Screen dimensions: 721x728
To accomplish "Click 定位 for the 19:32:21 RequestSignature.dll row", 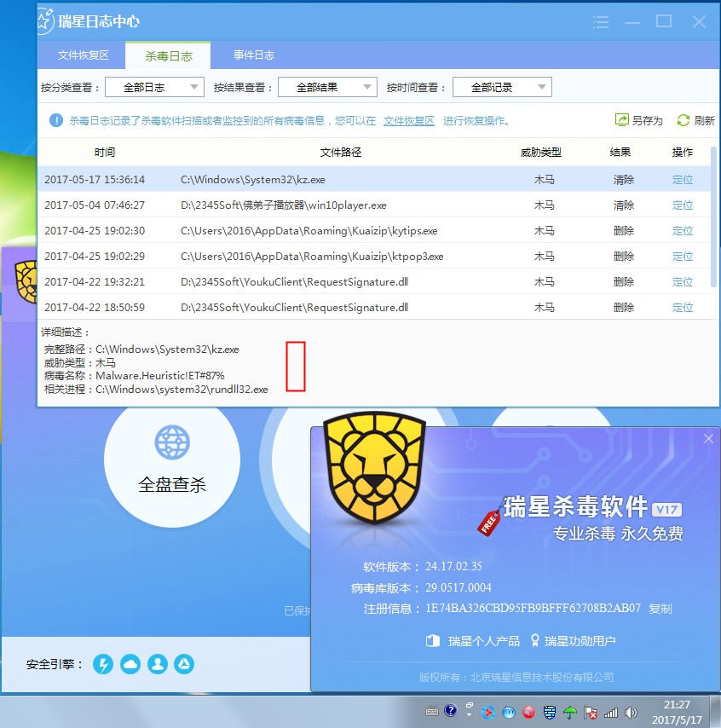I will (683, 282).
